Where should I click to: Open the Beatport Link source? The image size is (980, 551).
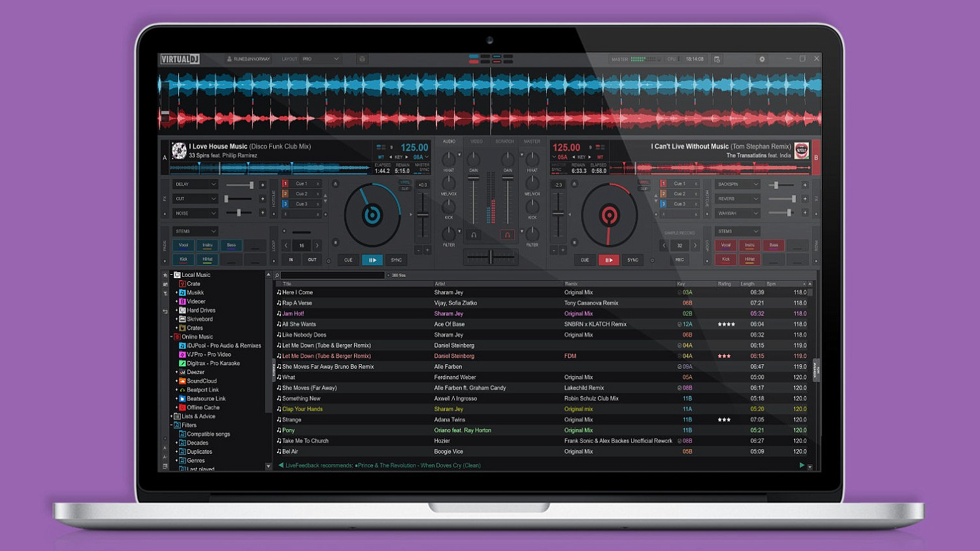[203, 389]
